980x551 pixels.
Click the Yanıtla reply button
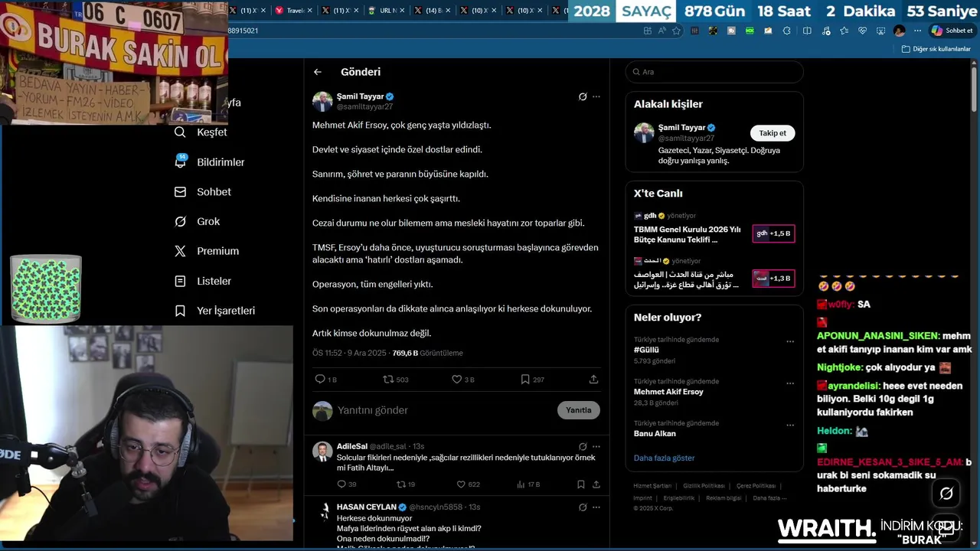click(x=579, y=410)
